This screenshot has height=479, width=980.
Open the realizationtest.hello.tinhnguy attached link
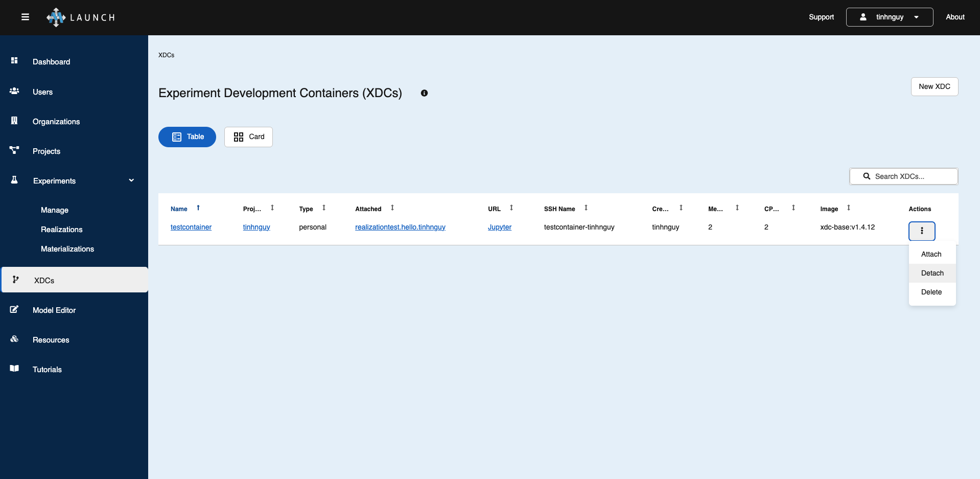coord(400,227)
